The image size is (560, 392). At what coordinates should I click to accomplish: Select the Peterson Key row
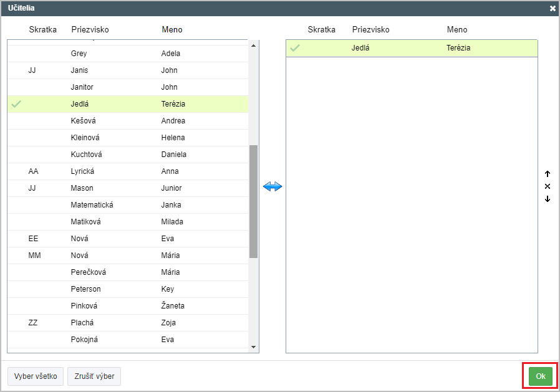click(x=128, y=289)
